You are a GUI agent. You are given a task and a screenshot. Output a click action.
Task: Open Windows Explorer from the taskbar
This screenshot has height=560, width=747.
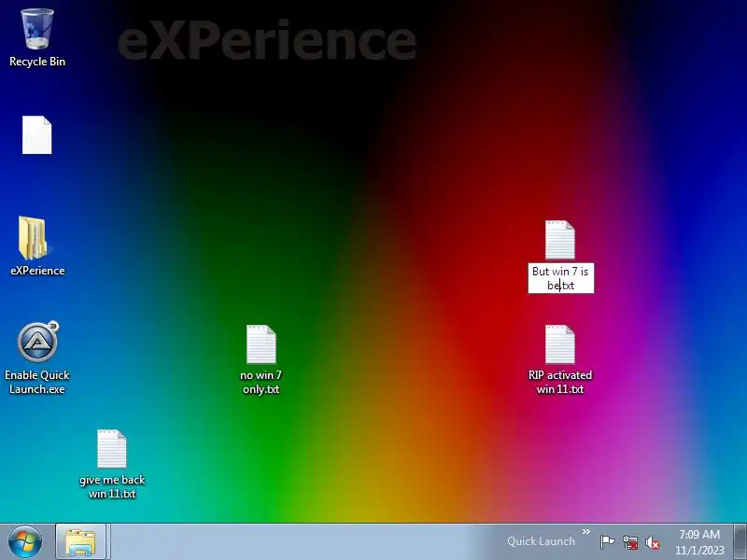click(x=80, y=542)
